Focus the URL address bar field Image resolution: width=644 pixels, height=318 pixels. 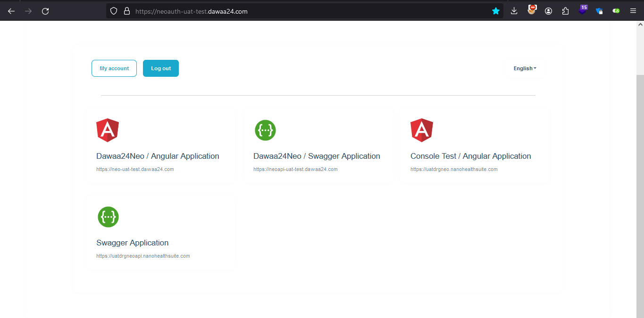coord(307,11)
